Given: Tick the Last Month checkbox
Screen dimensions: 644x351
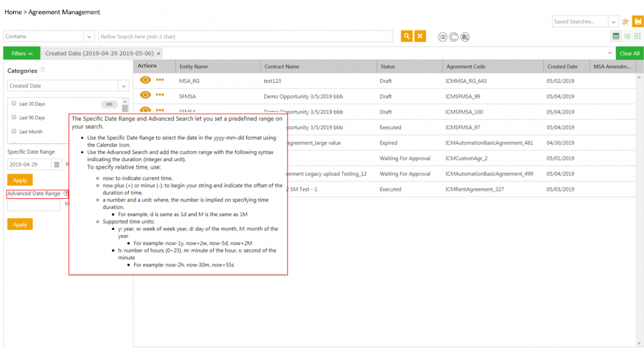Looking at the screenshot, I should pyautogui.click(x=14, y=131).
